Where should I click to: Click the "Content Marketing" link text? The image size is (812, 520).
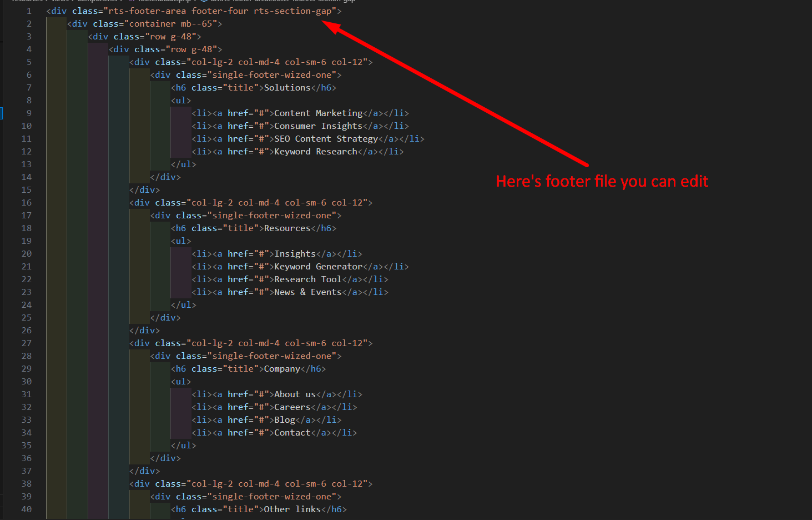318,113
